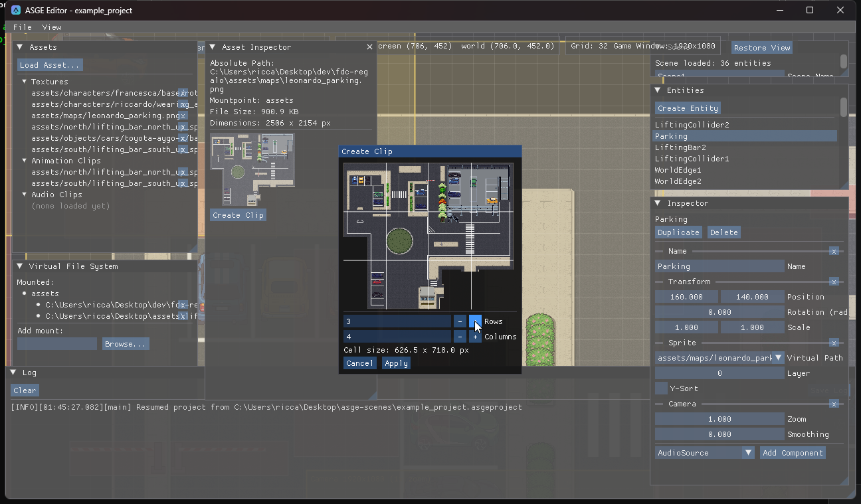The height and width of the screenshot is (504, 861).
Task: Click the Add mount path input field
Action: pyautogui.click(x=57, y=344)
